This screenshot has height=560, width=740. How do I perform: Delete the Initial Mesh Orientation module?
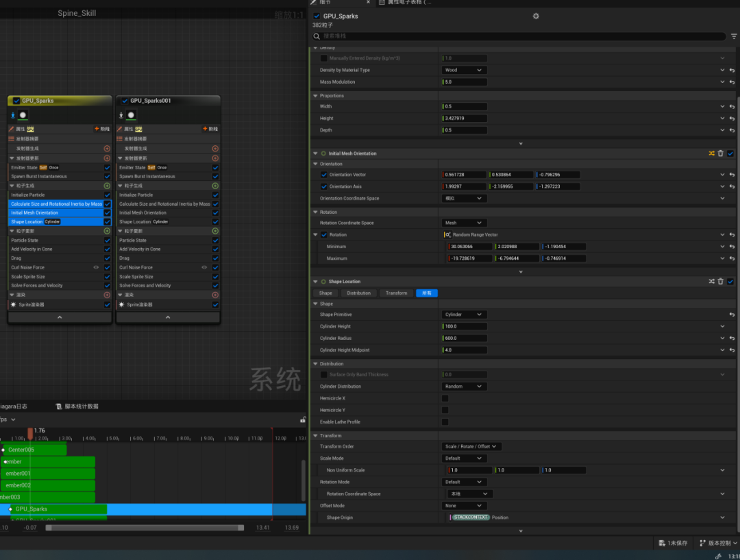click(x=720, y=154)
